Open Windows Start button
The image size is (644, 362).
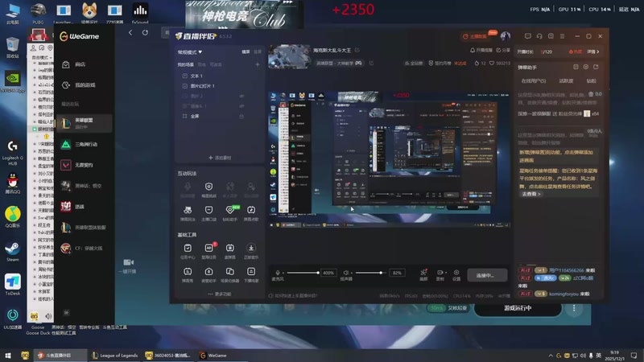(8, 356)
